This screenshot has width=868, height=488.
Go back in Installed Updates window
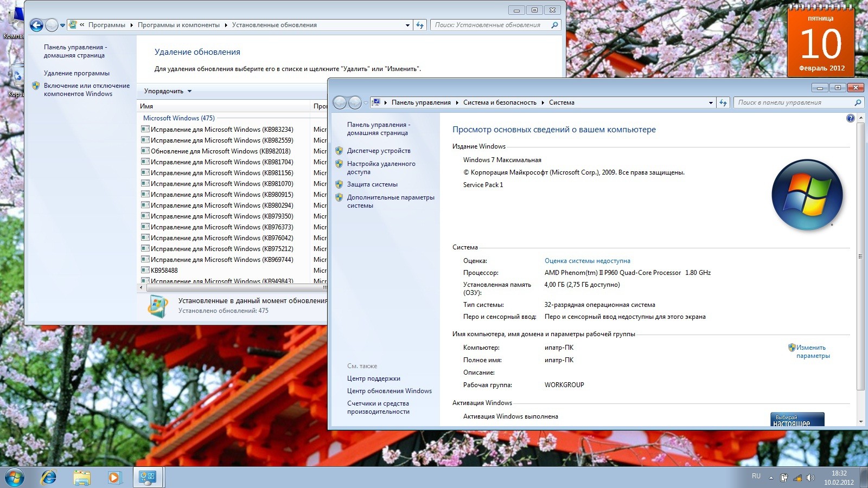point(36,25)
